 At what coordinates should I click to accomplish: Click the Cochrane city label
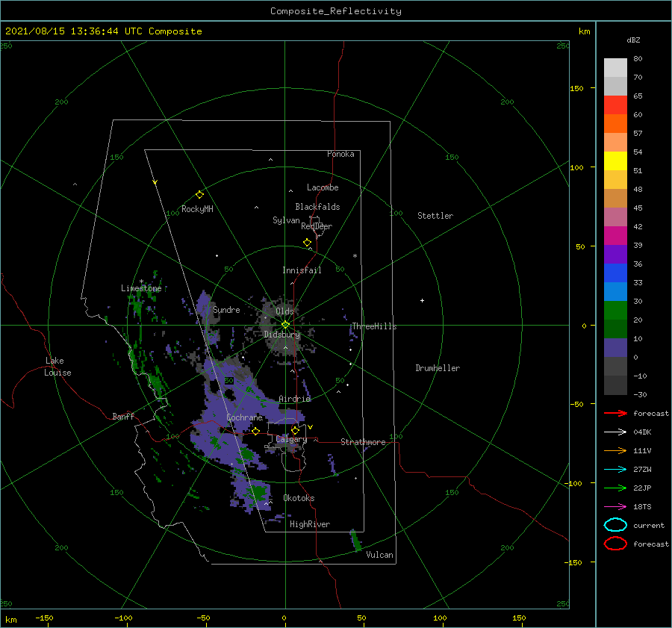pos(244,417)
